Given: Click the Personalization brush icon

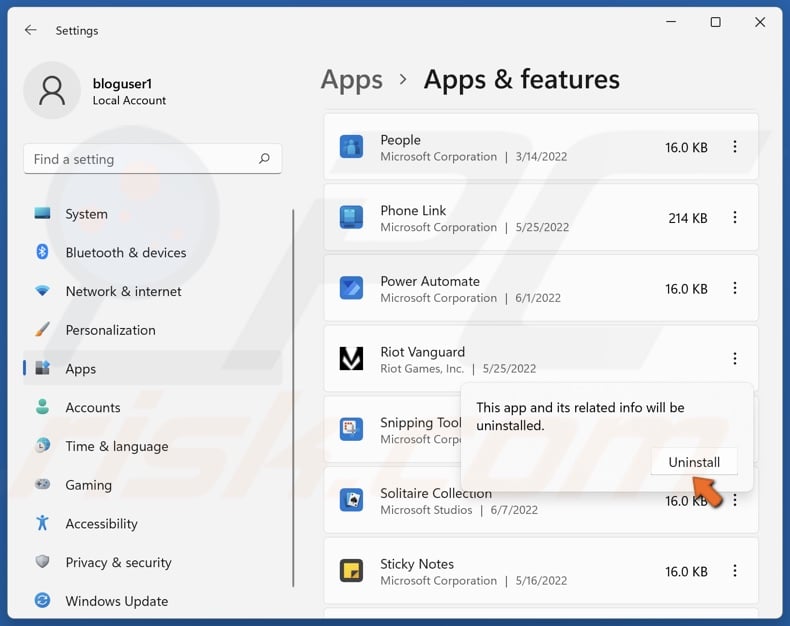Looking at the screenshot, I should point(42,330).
